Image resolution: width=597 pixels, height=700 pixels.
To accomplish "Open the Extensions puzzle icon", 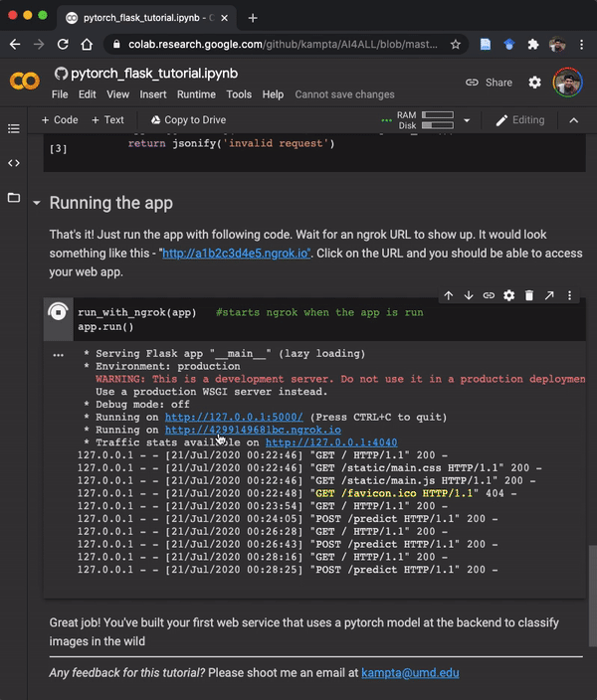I will 532,44.
